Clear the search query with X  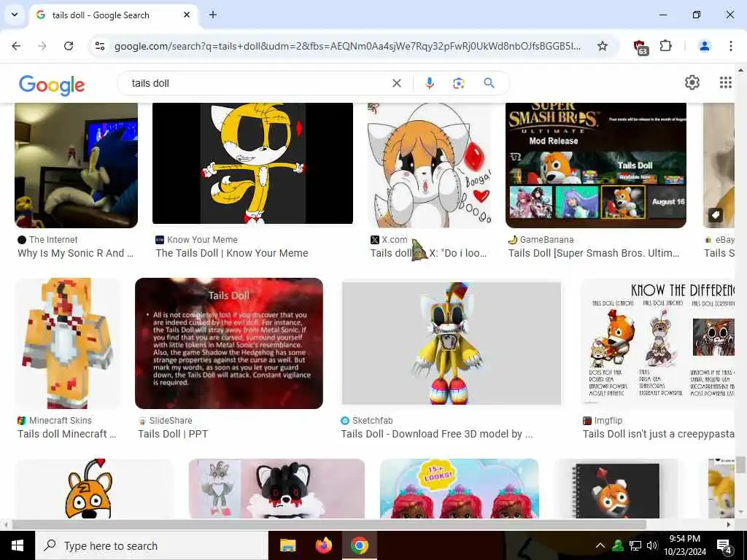(396, 83)
